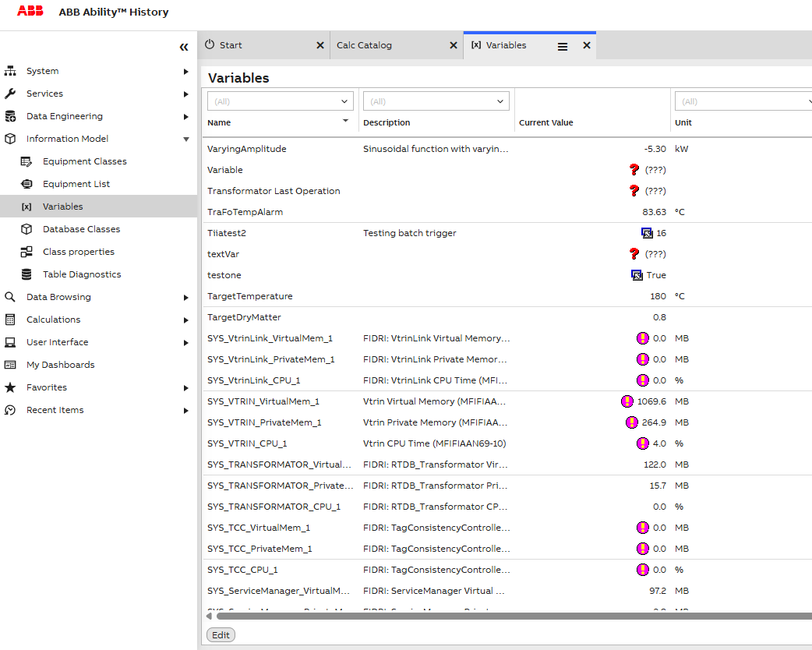Expand the User Interface arrow
The height and width of the screenshot is (650, 812).
[186, 343]
